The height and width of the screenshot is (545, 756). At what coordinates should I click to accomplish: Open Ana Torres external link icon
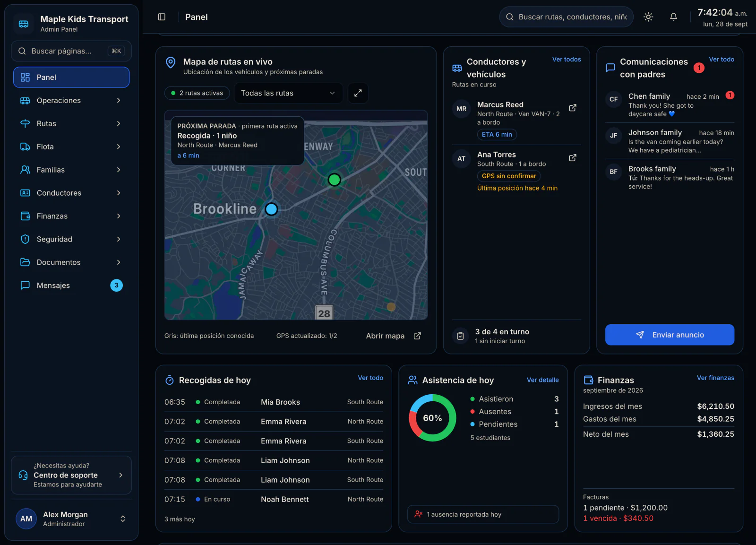pos(573,158)
